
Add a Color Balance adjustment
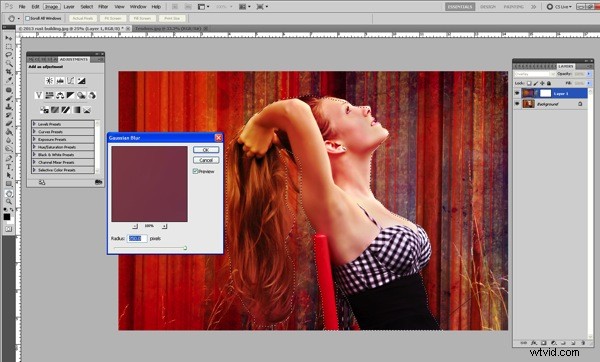click(60, 95)
